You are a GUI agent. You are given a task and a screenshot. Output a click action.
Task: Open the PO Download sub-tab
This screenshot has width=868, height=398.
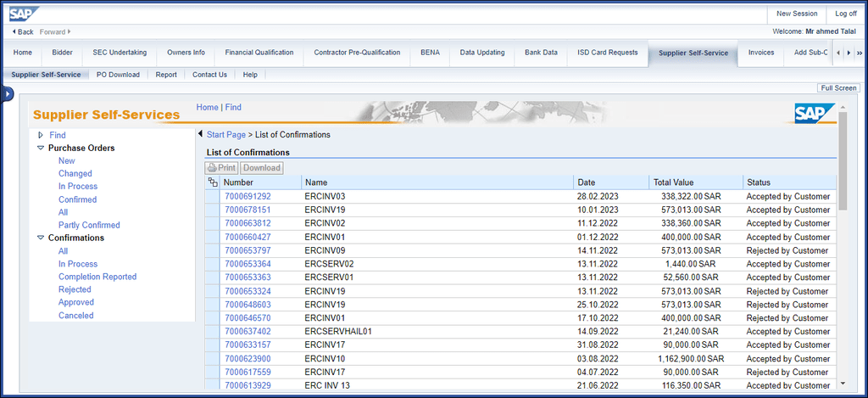[x=118, y=75]
